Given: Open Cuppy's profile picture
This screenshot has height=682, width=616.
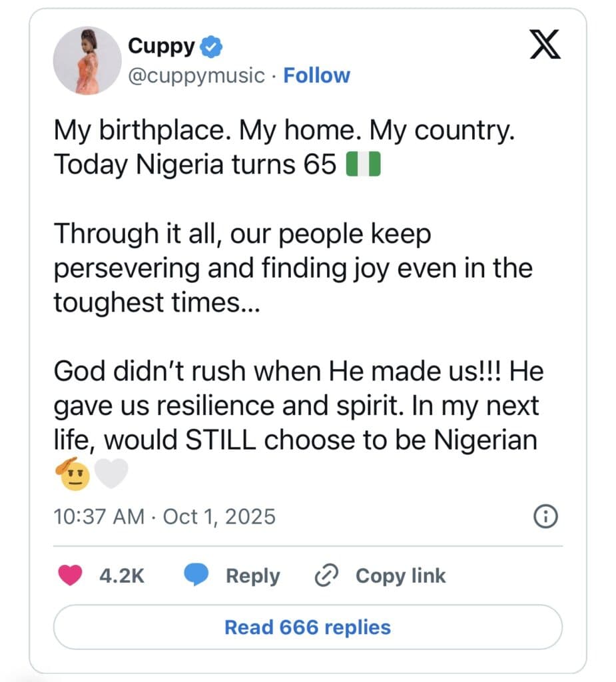Looking at the screenshot, I should click(x=87, y=61).
